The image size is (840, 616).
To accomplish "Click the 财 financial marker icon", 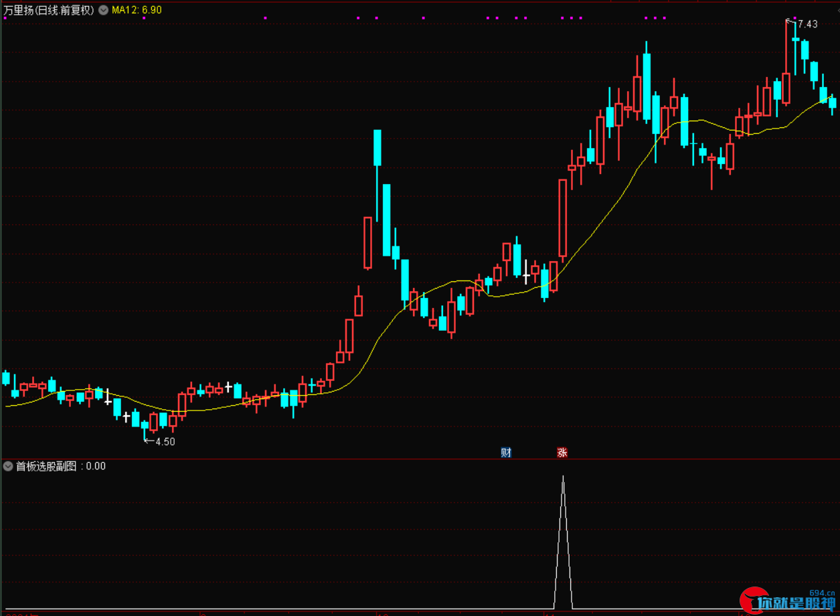I will 506,453.
